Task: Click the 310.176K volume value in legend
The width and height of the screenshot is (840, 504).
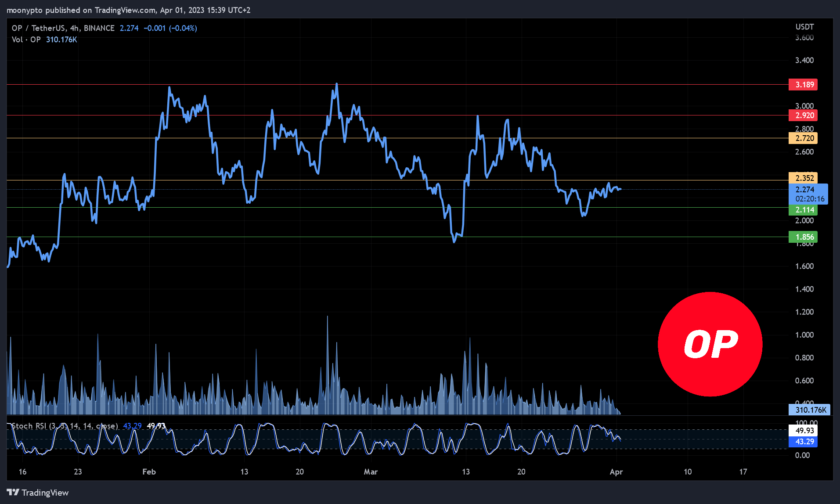Action: 61,40
